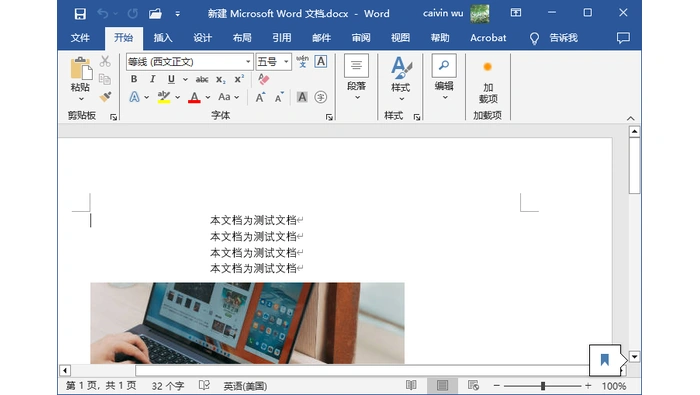Increase font size with larger A
The height and width of the screenshot is (395, 700).
(260, 97)
